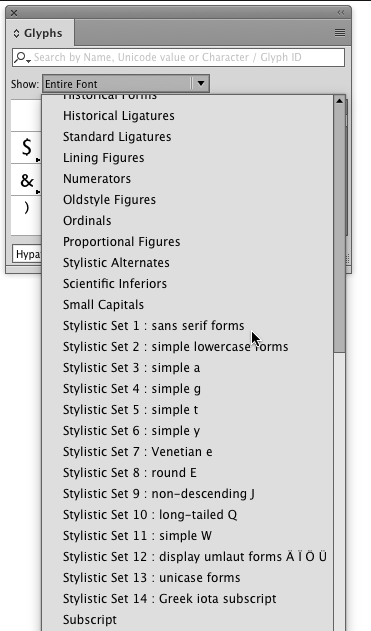Select Small Capitals entry
This screenshot has width=371, height=631.
point(103,305)
